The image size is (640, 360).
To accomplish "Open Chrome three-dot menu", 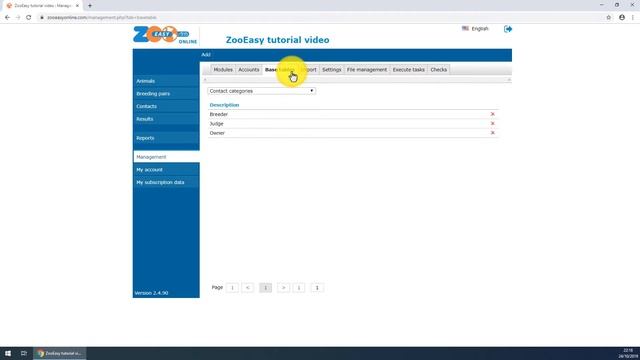I will [633, 18].
